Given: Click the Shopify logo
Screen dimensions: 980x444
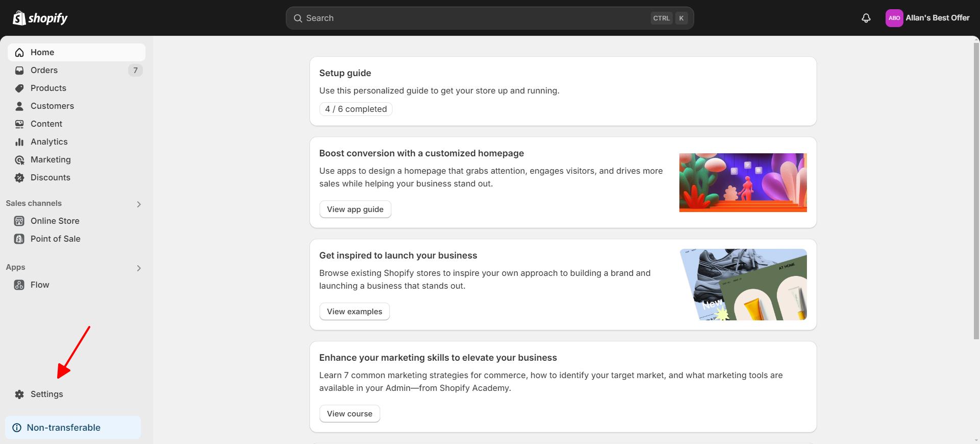Looking at the screenshot, I should pyautogui.click(x=40, y=18).
